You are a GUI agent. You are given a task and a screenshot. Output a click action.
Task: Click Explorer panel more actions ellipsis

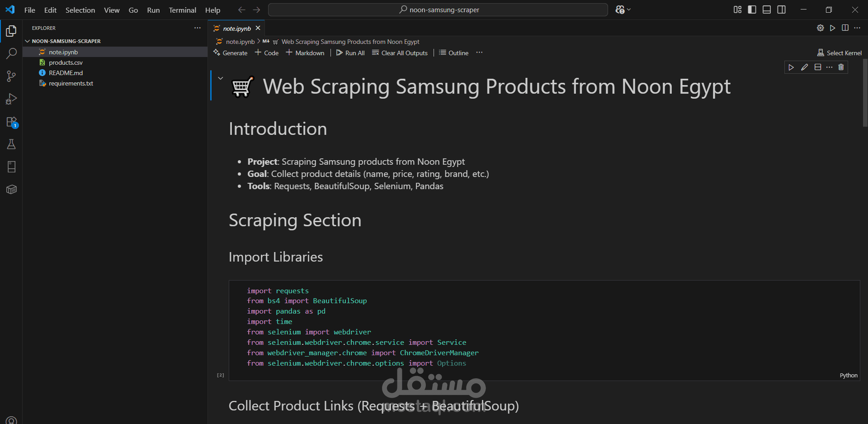click(x=198, y=28)
